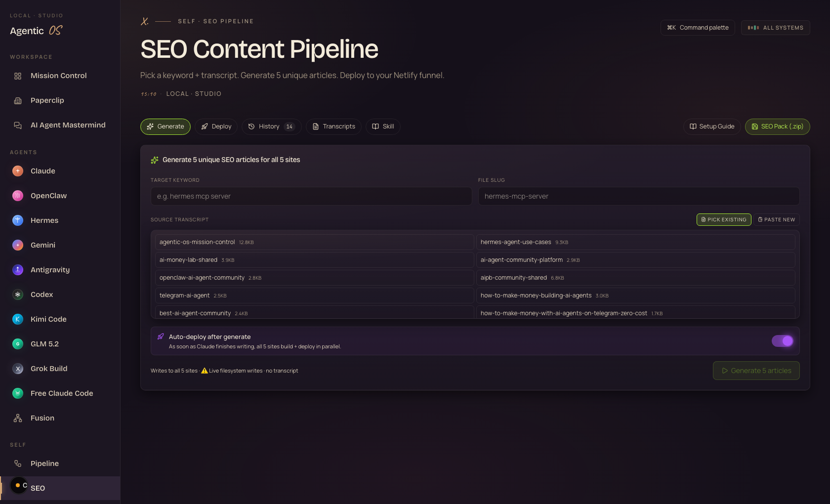Screen dimensions: 830x504
Task: Focus the File Slug input field
Action: click(639, 196)
